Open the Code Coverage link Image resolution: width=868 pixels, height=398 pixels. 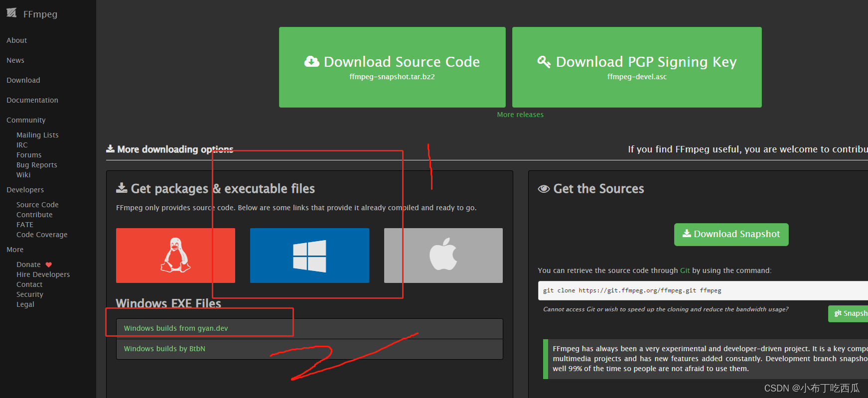(42, 235)
